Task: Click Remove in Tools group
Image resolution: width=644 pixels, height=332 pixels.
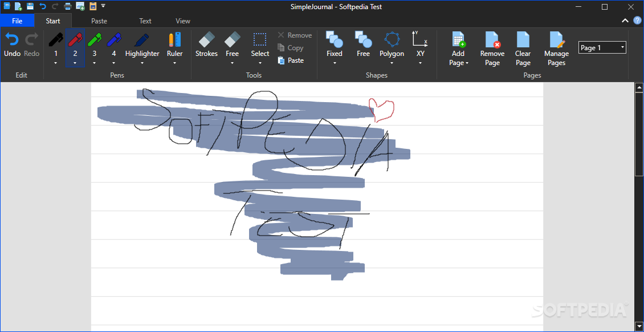Action: [295, 35]
